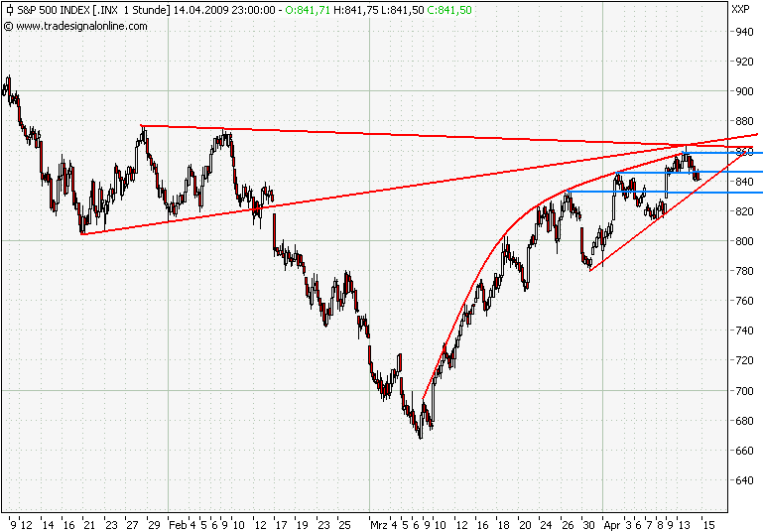Click the date label 13 on time axis
Screen dimensions: 763x532
click(x=685, y=525)
